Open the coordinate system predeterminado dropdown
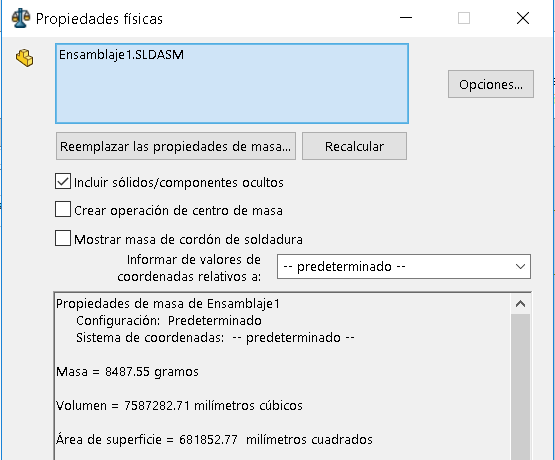Viewport: 555px width, 460px height. coord(404,266)
